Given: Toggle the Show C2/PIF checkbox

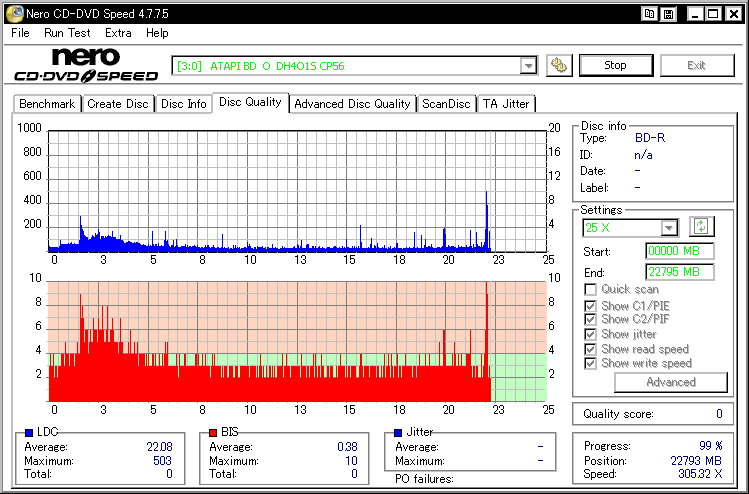Looking at the screenshot, I should click(590, 319).
